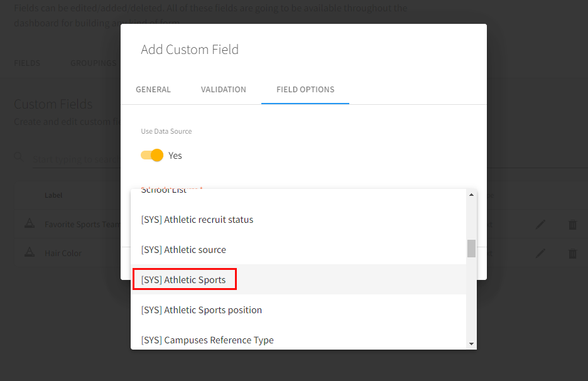Screen dimensions: 588x381
Task: Choose [SYS] Athletic recruit status option
Action: 197,220
